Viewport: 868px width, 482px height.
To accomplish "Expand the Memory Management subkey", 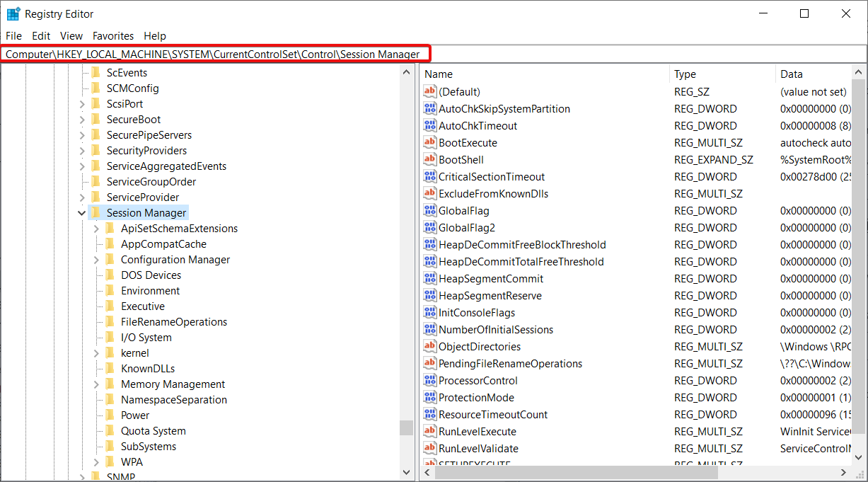I will coord(96,384).
